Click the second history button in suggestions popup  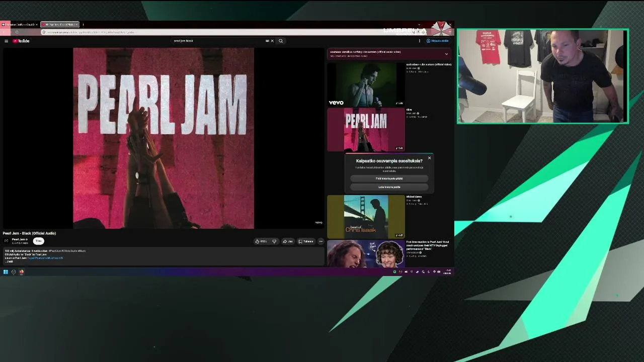tap(389, 187)
